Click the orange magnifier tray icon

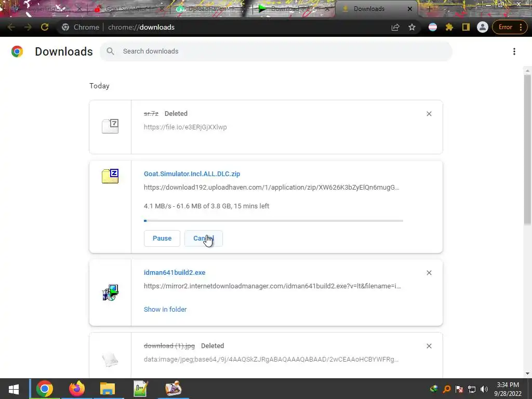click(446, 389)
